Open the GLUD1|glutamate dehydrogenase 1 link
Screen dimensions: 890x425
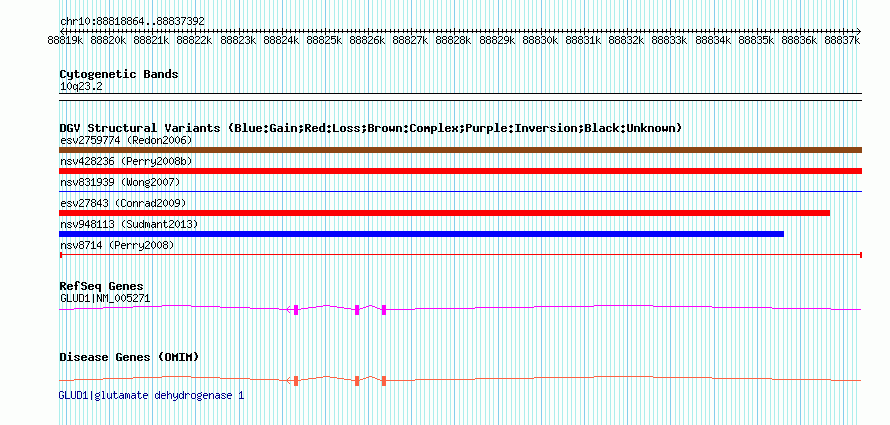coord(152,395)
